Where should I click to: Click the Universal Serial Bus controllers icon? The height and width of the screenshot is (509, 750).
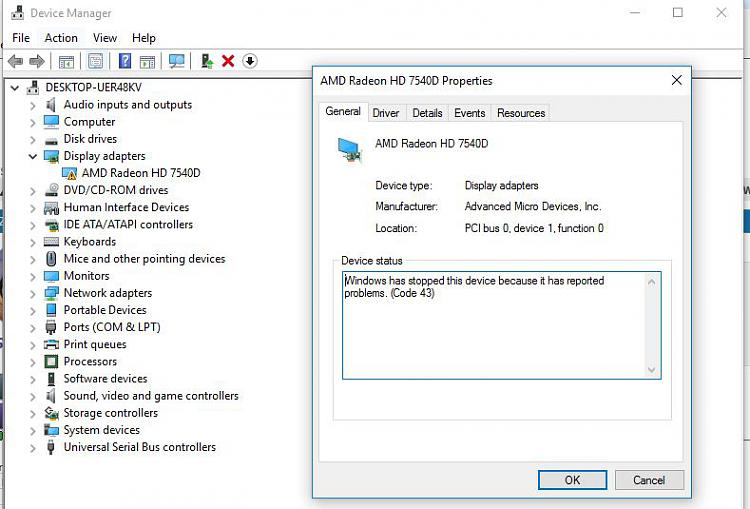point(51,447)
